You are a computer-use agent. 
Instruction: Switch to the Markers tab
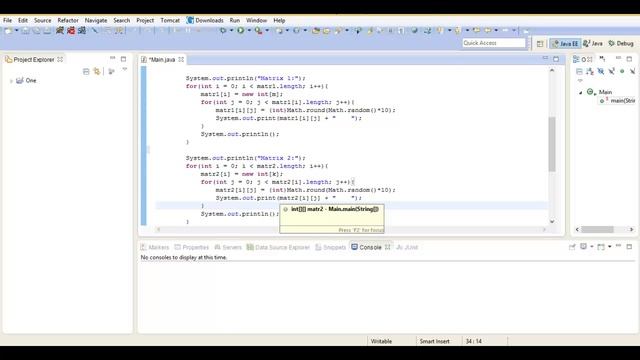coord(155,247)
